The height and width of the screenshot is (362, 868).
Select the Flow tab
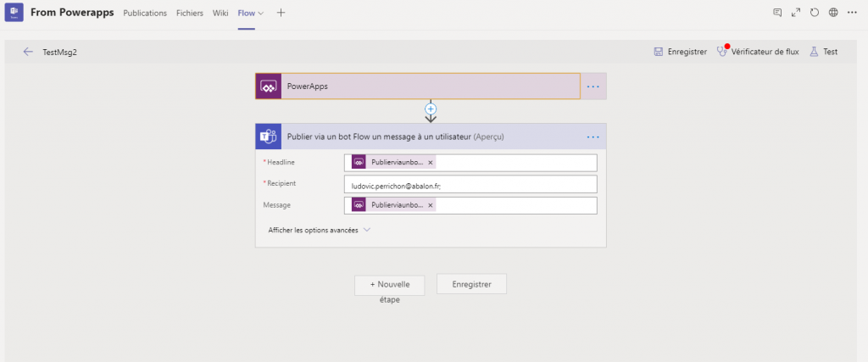247,14
